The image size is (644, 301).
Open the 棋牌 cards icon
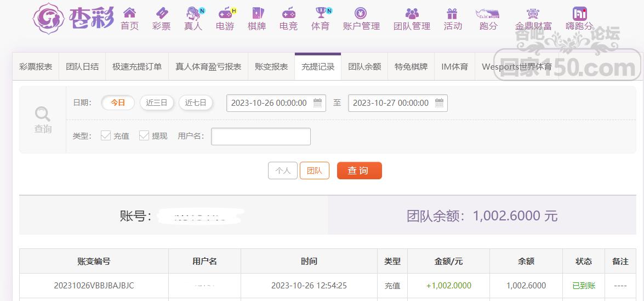[258, 13]
